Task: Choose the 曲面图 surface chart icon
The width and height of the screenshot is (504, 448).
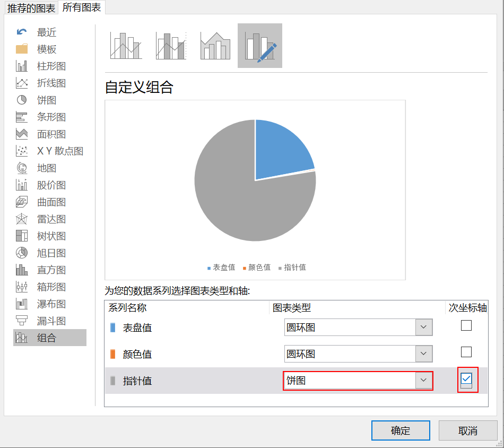Action: point(22,202)
